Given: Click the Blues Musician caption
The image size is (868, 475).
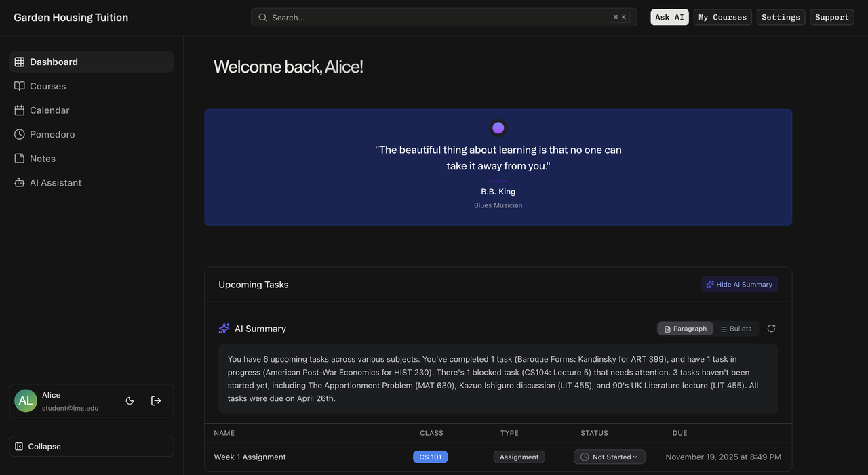Looking at the screenshot, I should click(498, 205).
